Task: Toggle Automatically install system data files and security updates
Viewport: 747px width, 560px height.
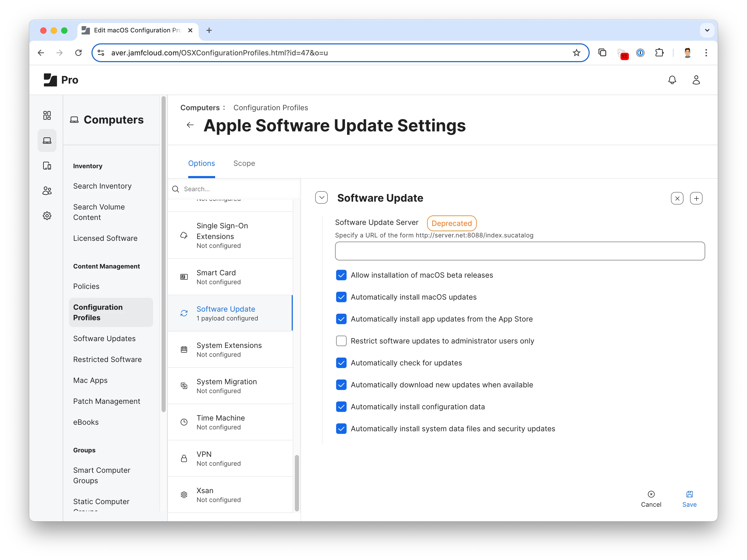Action: pyautogui.click(x=341, y=429)
